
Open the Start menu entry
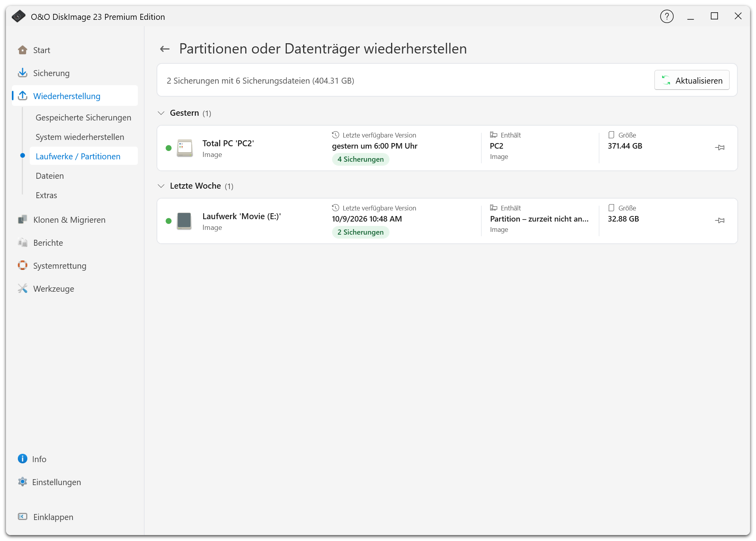pos(75,50)
